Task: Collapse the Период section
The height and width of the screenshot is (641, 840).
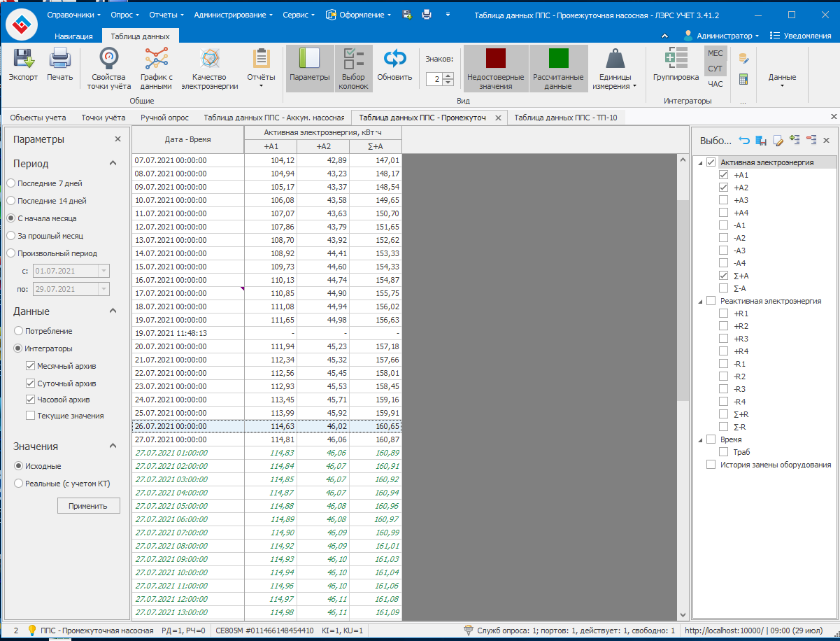Action: pos(113,163)
